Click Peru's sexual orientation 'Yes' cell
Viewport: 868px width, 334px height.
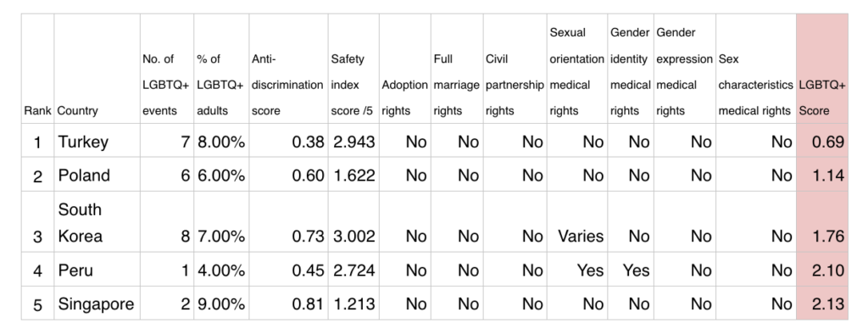click(576, 270)
